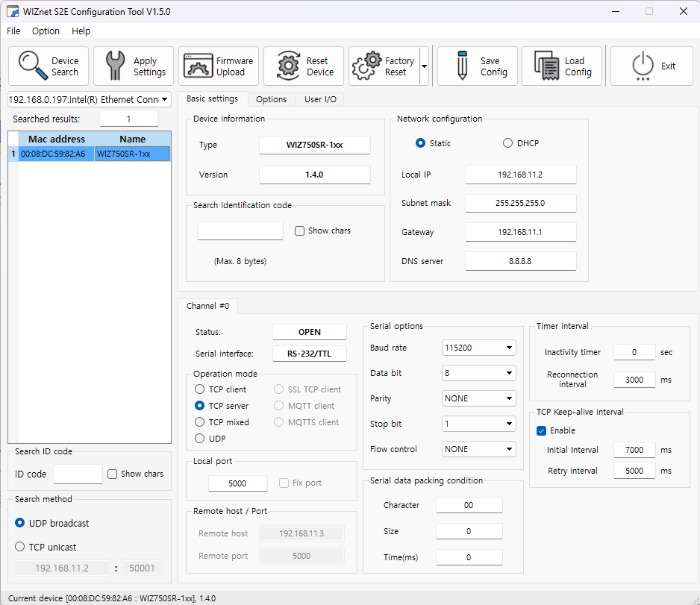Open the Baud rate dropdown

(478, 348)
